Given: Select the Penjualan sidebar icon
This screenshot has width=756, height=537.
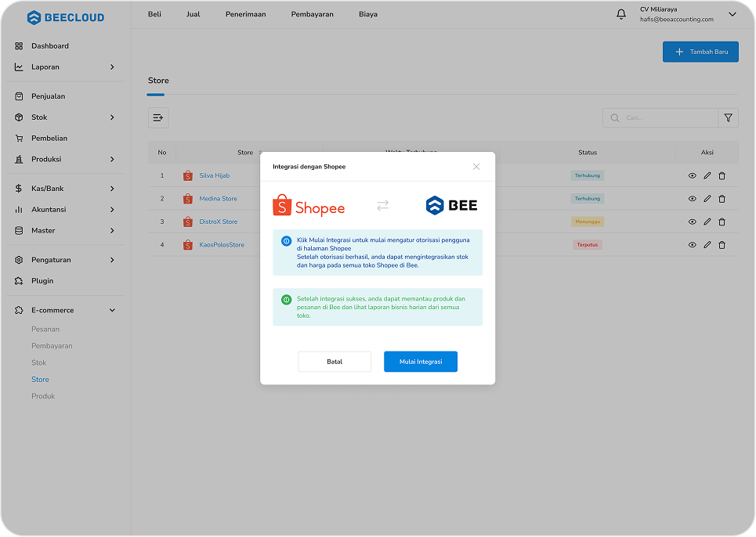Looking at the screenshot, I should [x=17, y=96].
